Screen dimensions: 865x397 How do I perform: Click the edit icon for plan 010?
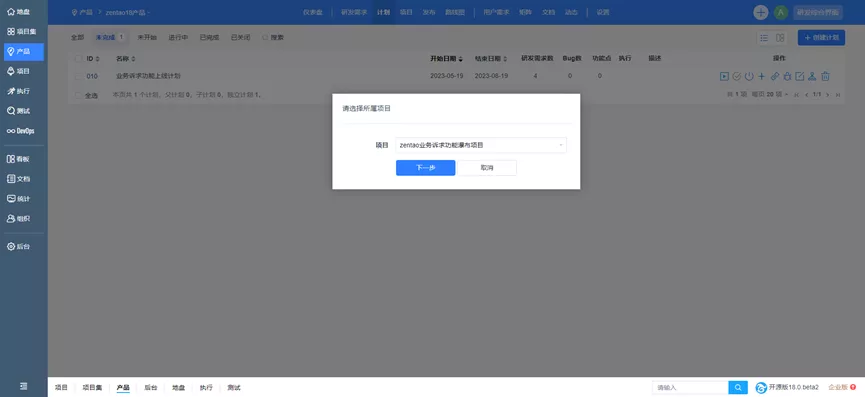[799, 76]
